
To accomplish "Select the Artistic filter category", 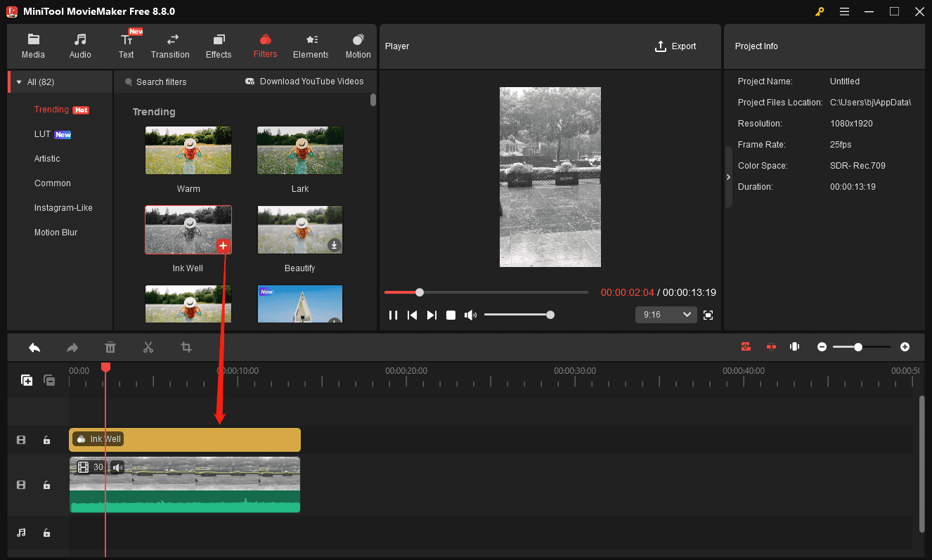I will coord(47,159).
